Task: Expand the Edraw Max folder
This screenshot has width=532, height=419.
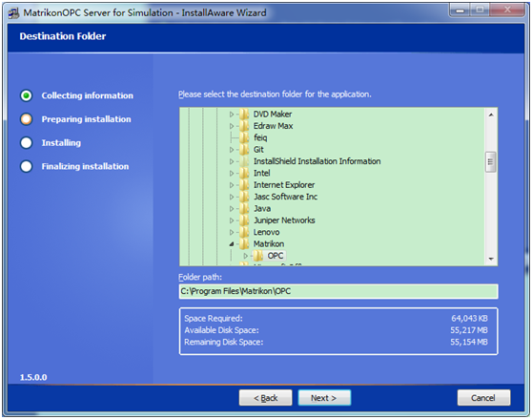Action: 232,126
